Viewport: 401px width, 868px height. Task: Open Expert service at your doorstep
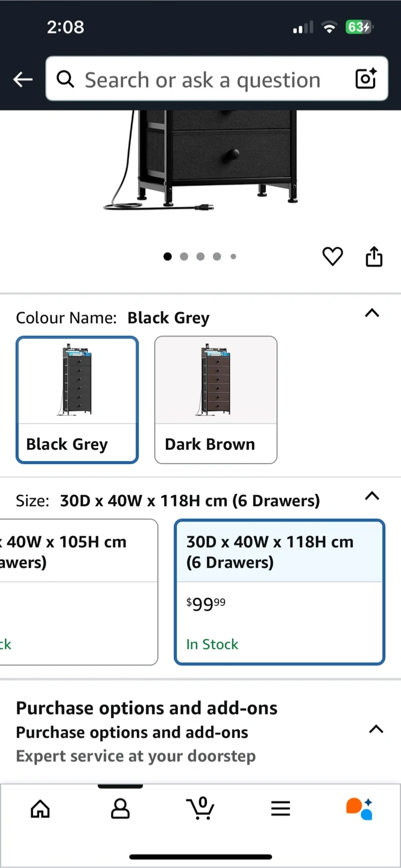(136, 756)
